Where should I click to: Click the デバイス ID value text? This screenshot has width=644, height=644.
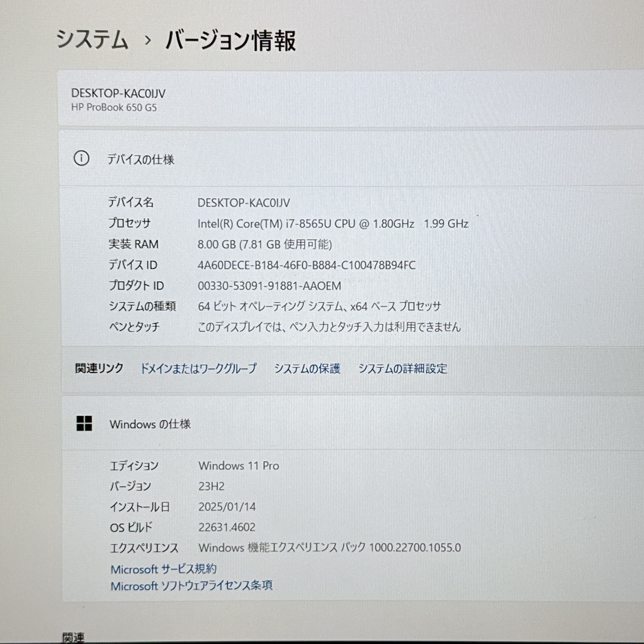(306, 265)
